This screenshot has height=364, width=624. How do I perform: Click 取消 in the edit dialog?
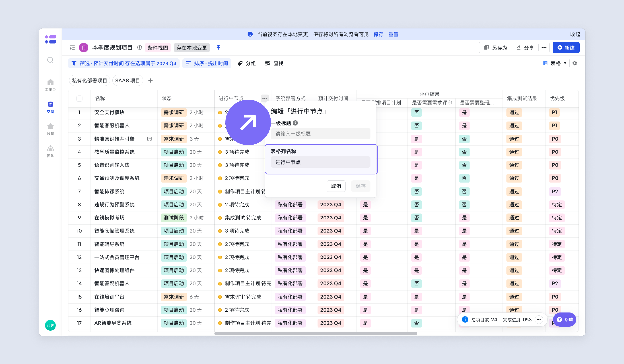pyautogui.click(x=336, y=186)
